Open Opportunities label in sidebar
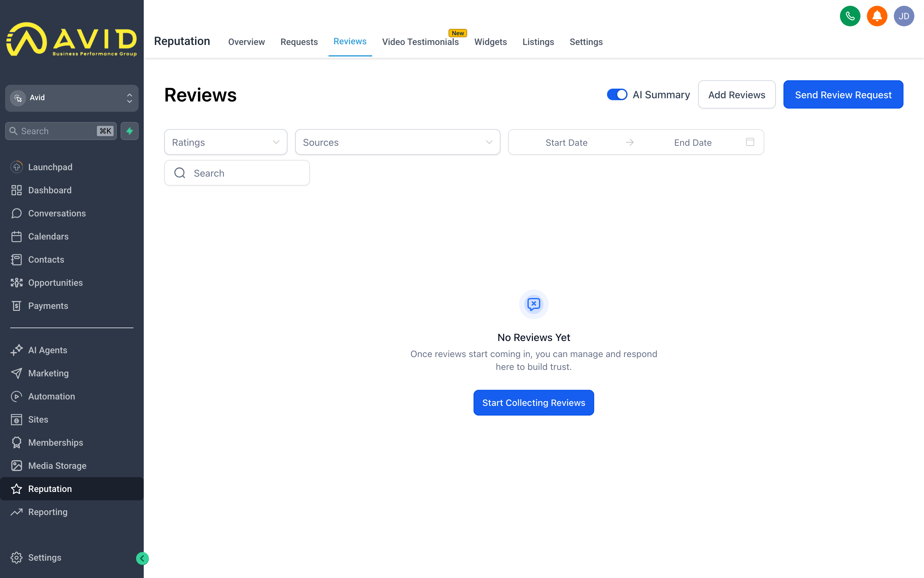This screenshot has height=578, width=924. tap(56, 283)
